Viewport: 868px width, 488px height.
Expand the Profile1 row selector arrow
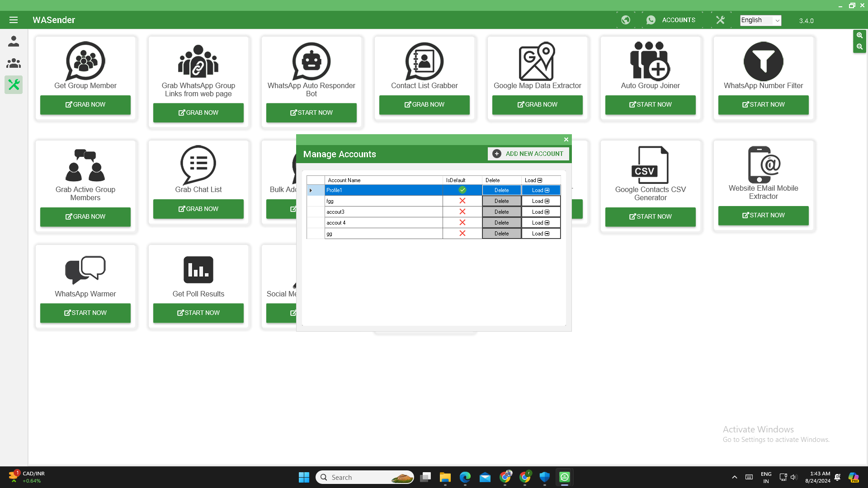(x=311, y=190)
